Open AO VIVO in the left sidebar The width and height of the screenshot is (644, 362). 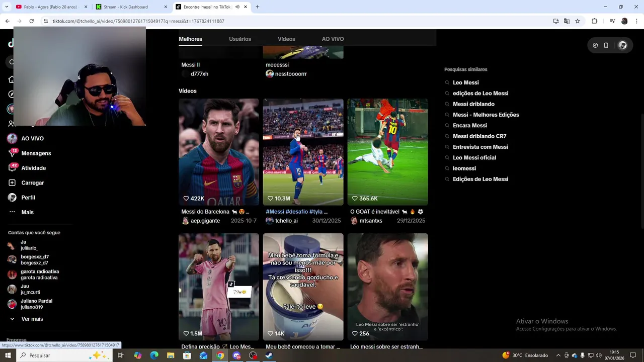pos(32,138)
